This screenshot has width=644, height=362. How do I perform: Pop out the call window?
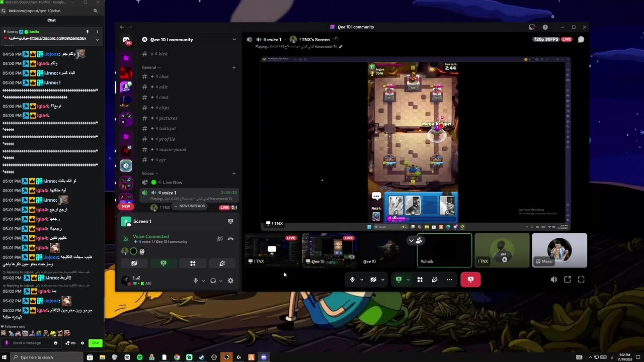click(568, 280)
